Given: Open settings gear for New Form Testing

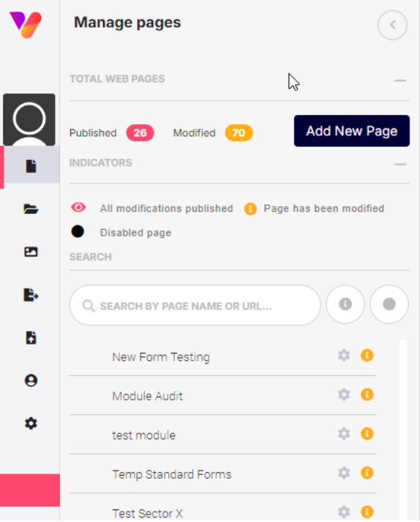Looking at the screenshot, I should pos(344,356).
